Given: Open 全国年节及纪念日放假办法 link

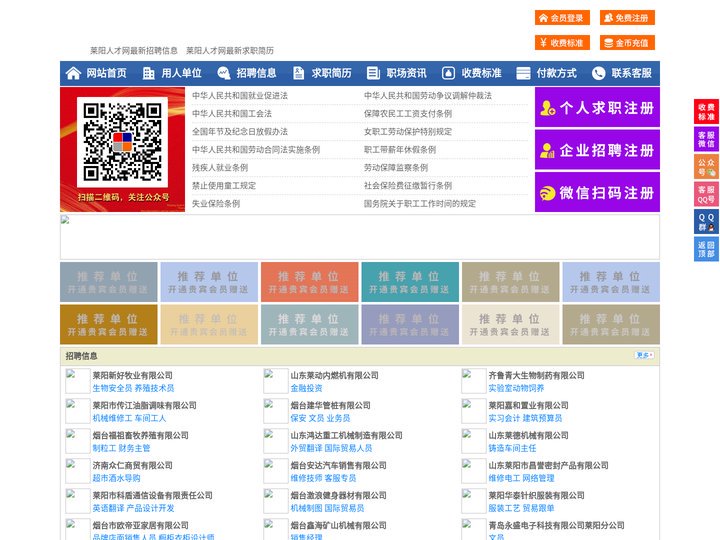Looking at the screenshot, I should [240, 131].
